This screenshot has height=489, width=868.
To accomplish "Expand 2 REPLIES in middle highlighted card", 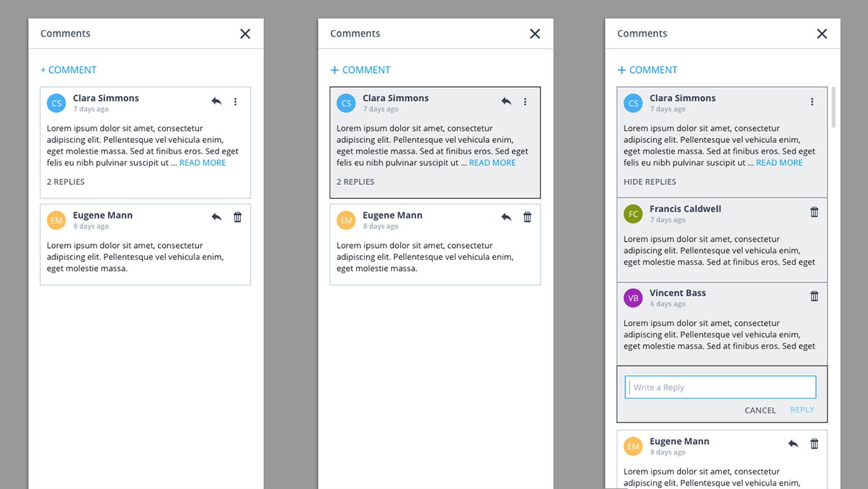I will point(356,181).
